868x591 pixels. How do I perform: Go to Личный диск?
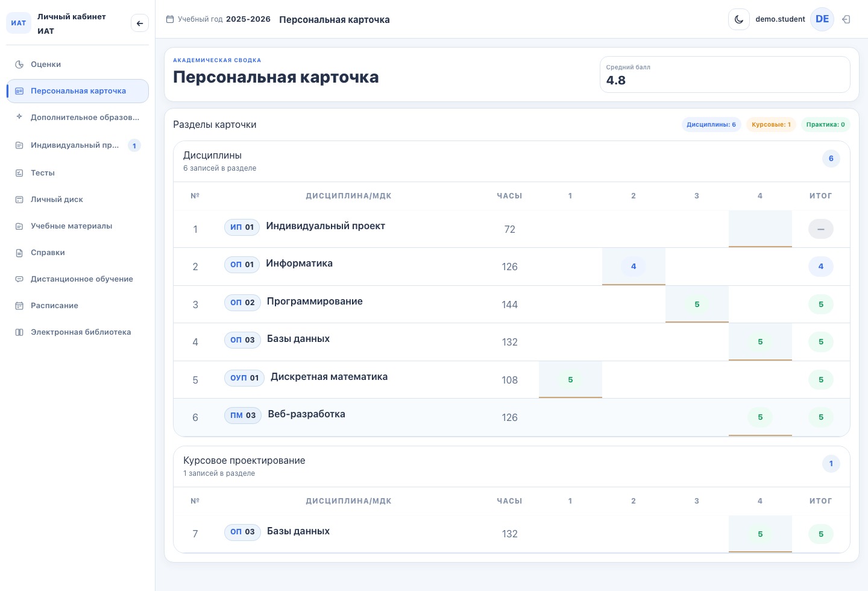[x=77, y=200]
